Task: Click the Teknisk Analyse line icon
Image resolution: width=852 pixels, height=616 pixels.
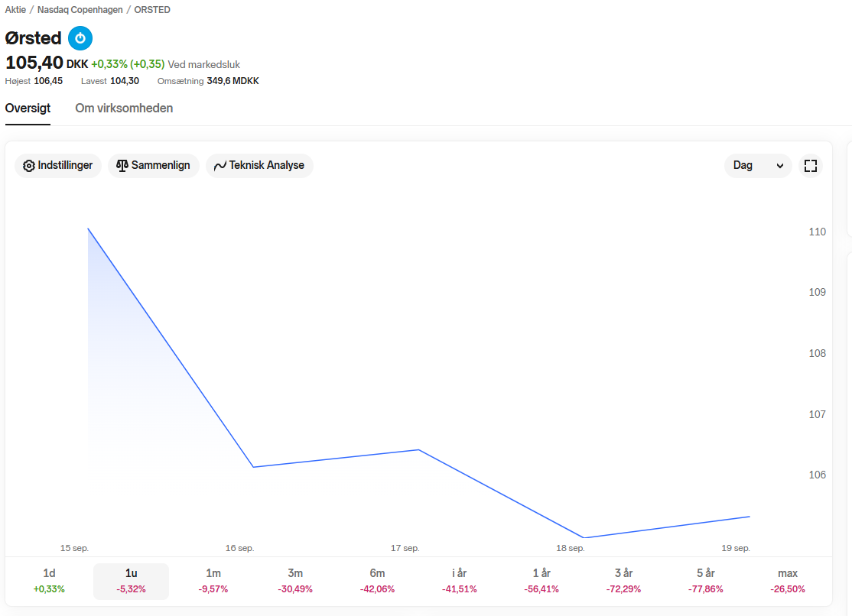Action: coord(220,166)
